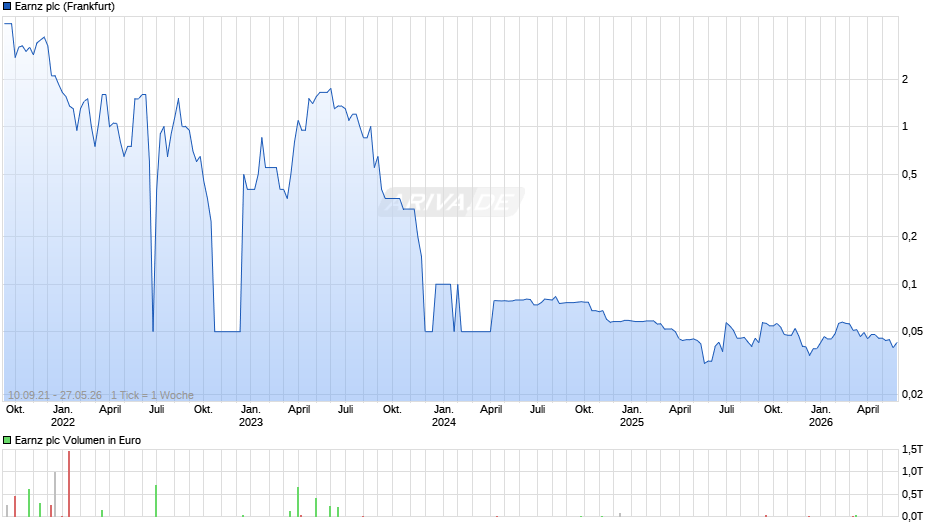This screenshot has width=940, height=526.
Task: Click the price axis label '0,5'
Action: pyautogui.click(x=909, y=175)
